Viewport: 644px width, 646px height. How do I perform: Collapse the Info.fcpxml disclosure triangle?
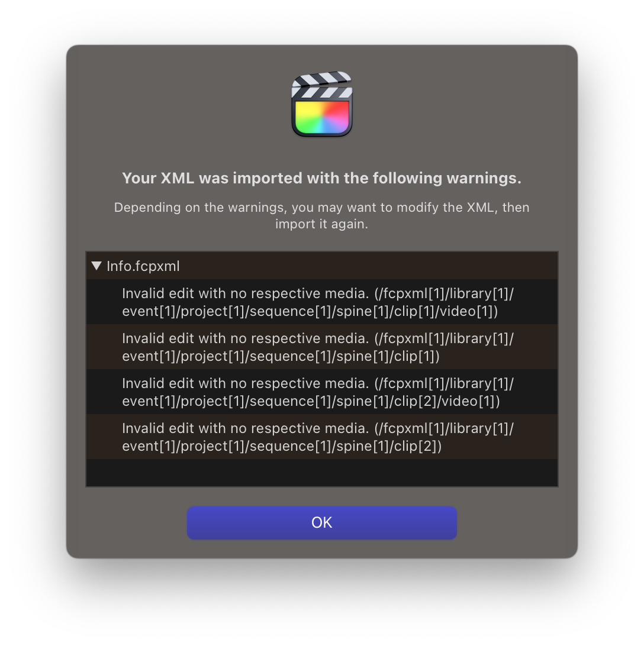pos(96,266)
